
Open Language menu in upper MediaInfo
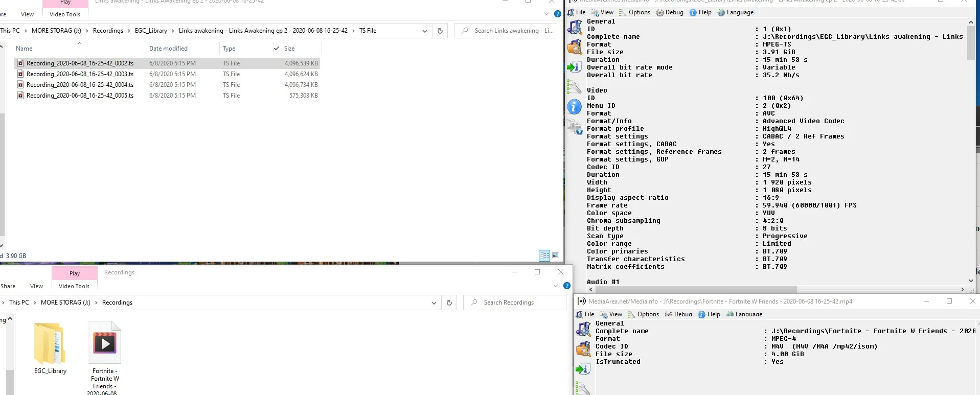[x=736, y=12]
